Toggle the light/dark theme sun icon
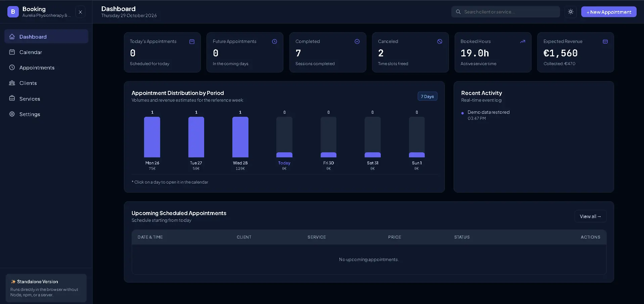The width and height of the screenshot is (644, 304). (x=570, y=12)
